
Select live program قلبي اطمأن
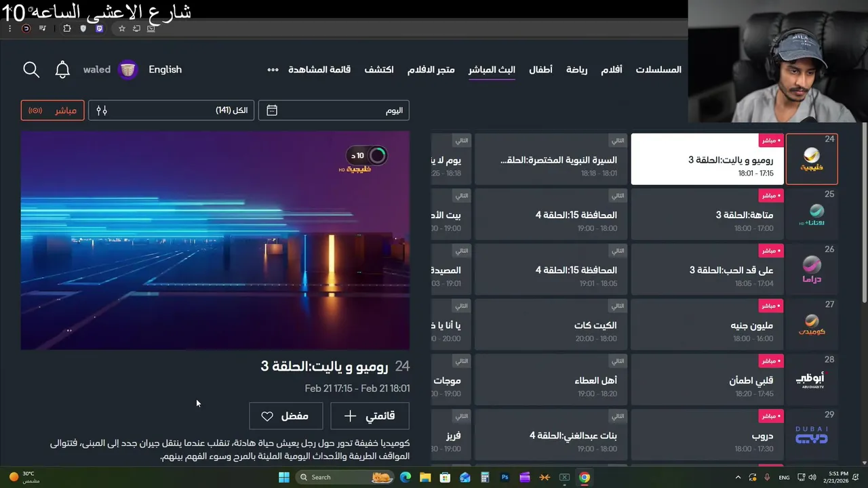[707, 380]
